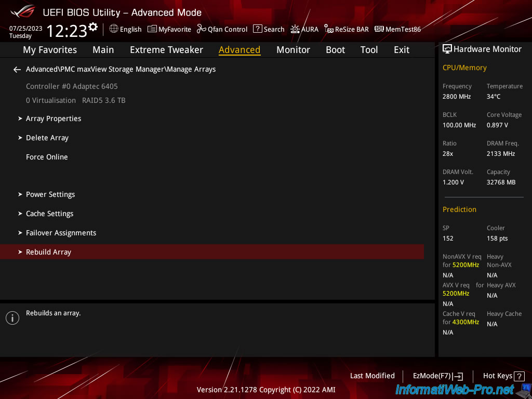This screenshot has height=399, width=532.
Task: Click the 34°C temperature value
Action: (494, 97)
